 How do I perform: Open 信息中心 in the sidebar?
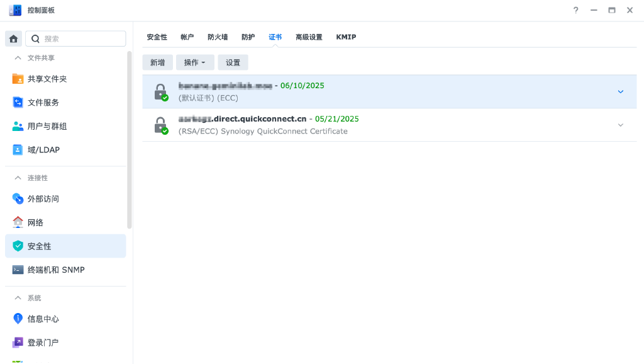point(43,319)
